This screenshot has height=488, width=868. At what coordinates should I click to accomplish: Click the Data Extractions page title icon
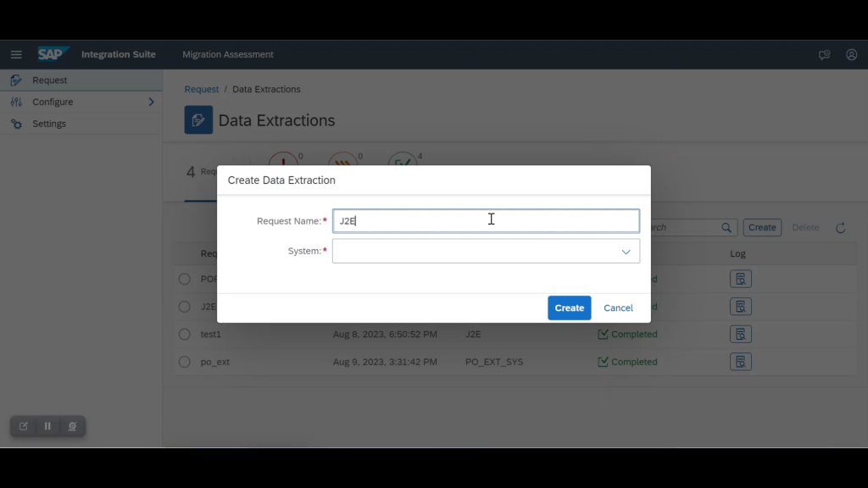(198, 120)
